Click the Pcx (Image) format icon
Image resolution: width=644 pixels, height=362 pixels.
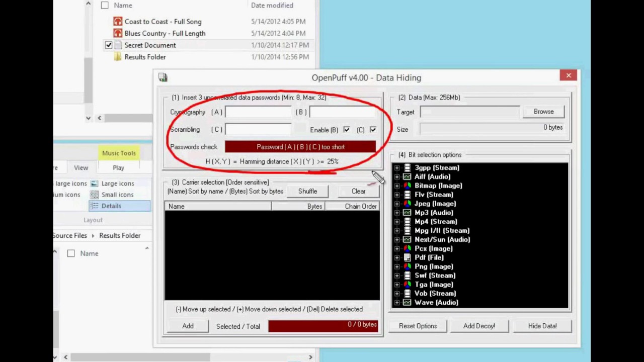tap(407, 249)
